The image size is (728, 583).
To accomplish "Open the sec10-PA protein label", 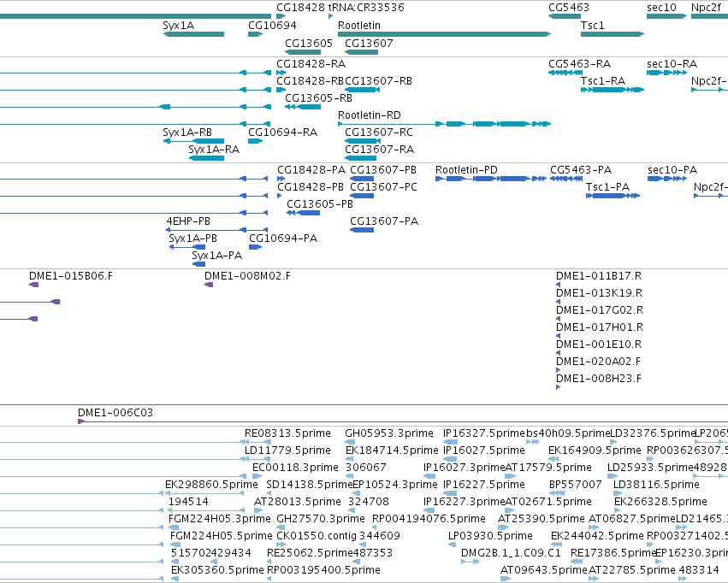I will [672, 170].
